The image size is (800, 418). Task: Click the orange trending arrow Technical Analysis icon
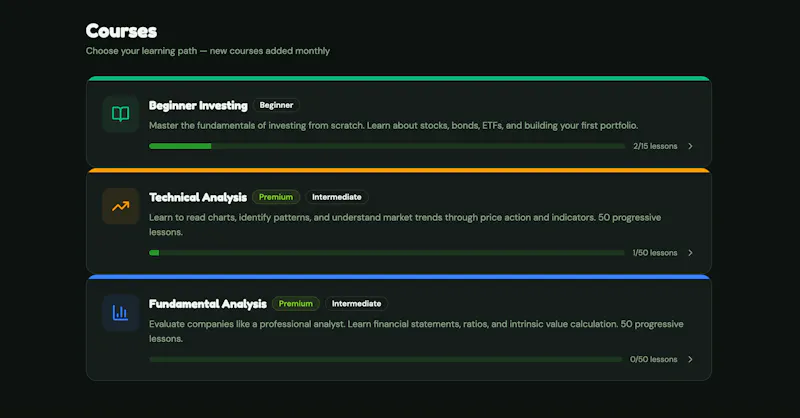pos(120,206)
